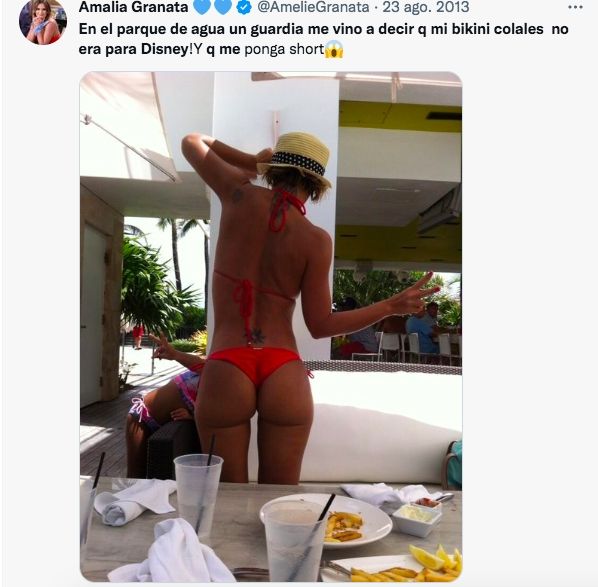Viewport: 598px width, 587px height.
Task: Click the blank area right of the photo
Action: 529,326
